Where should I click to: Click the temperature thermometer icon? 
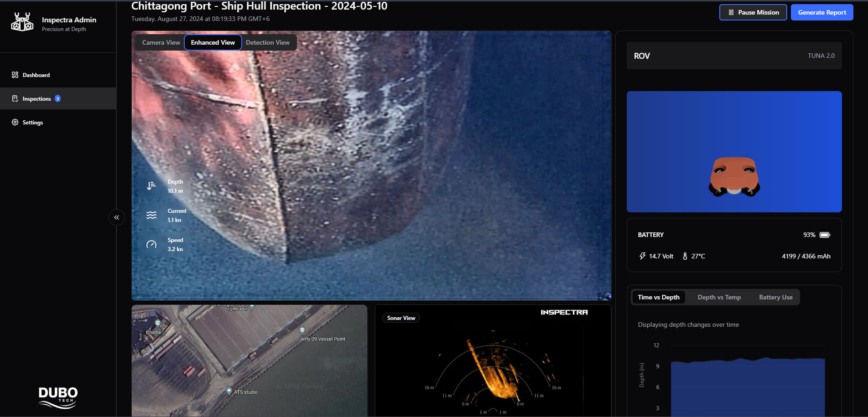[x=685, y=256]
